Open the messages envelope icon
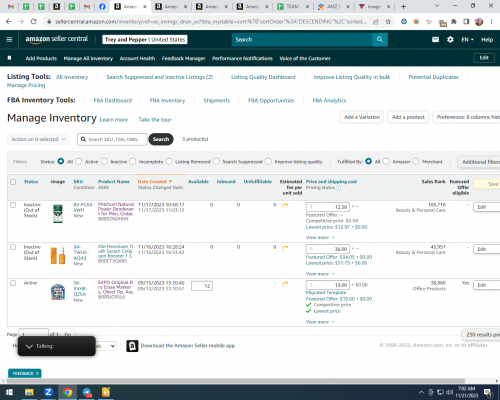This screenshot has width=500, height=400. [435, 40]
